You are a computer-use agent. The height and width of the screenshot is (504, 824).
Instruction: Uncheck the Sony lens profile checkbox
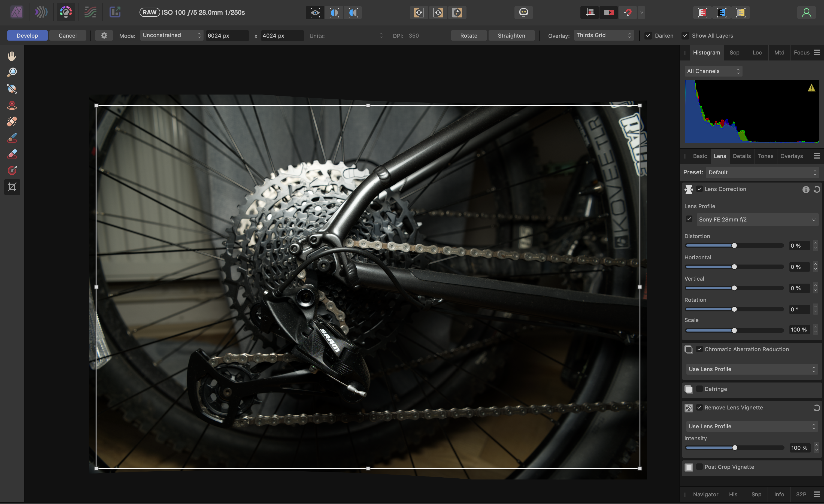click(689, 219)
